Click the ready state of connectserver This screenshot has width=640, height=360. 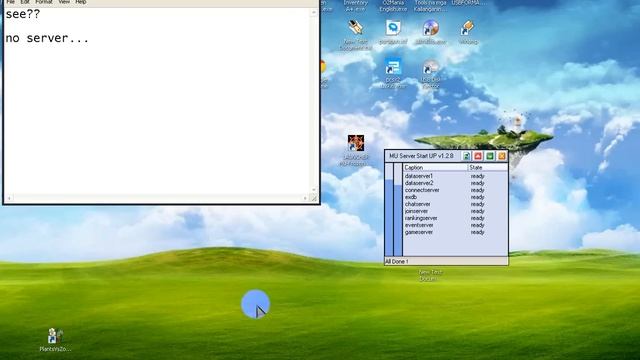pos(477,190)
